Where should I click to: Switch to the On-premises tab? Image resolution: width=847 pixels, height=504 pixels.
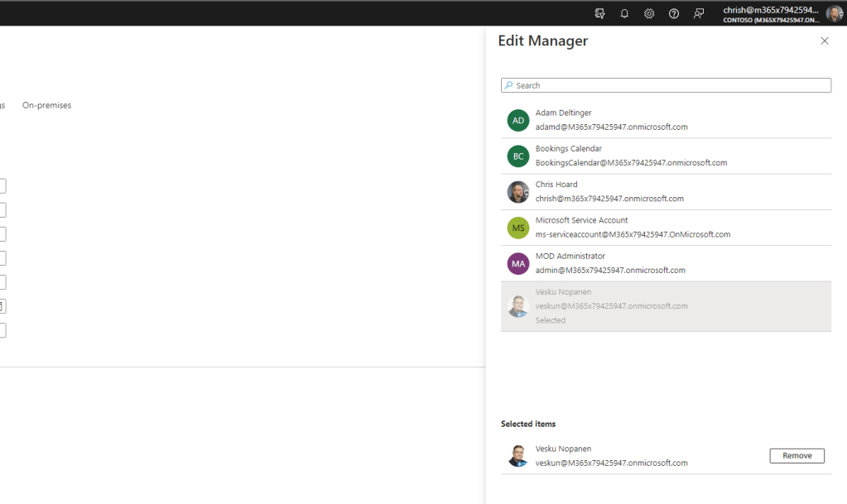46,105
